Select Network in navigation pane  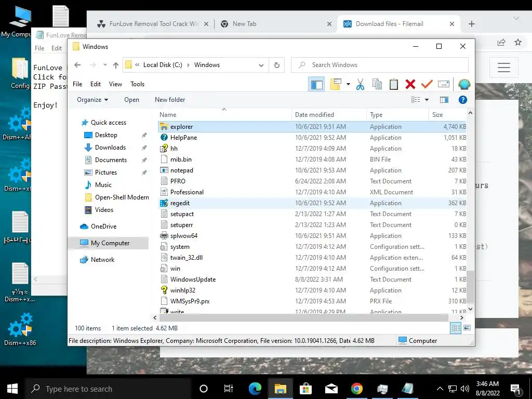click(x=102, y=260)
